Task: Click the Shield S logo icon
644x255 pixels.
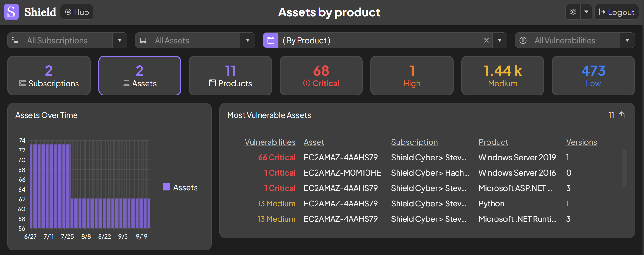Action: [11, 12]
